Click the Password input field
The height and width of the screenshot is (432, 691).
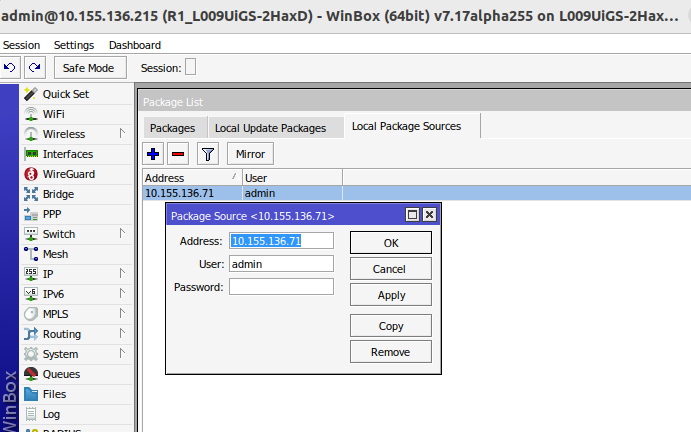(x=281, y=287)
